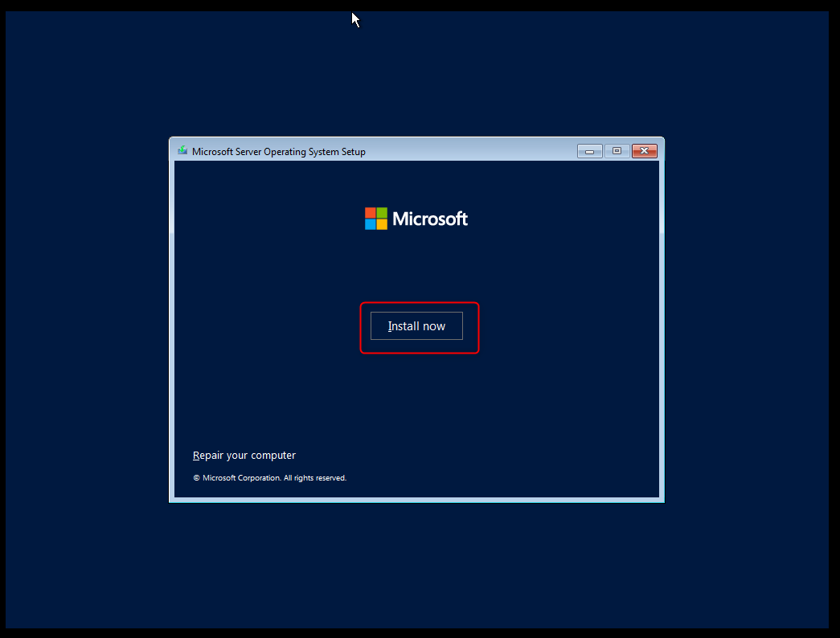The width and height of the screenshot is (840, 638).
Task: Minimize the Setup window
Action: point(589,151)
